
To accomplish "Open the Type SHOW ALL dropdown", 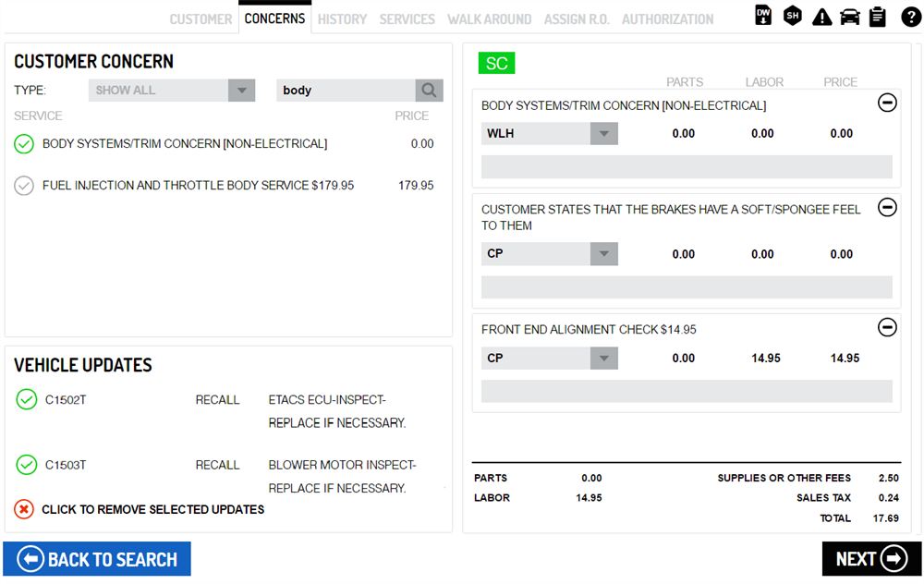I will 172,90.
